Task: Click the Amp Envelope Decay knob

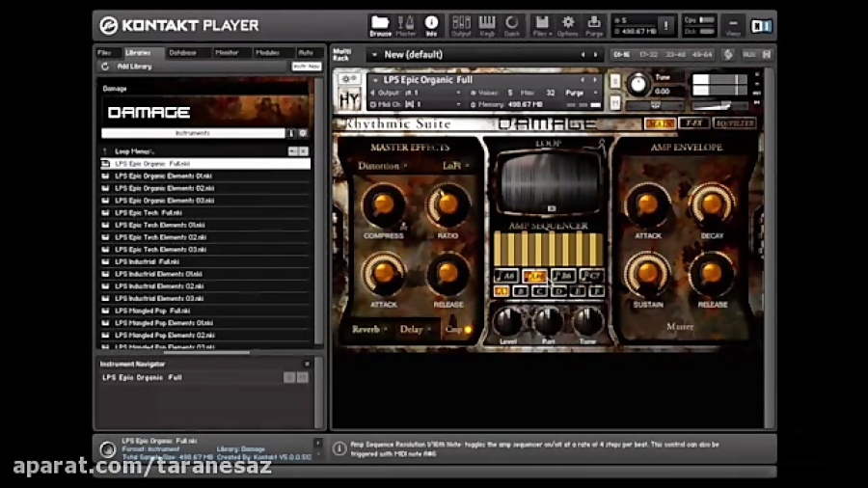Action: (x=712, y=204)
